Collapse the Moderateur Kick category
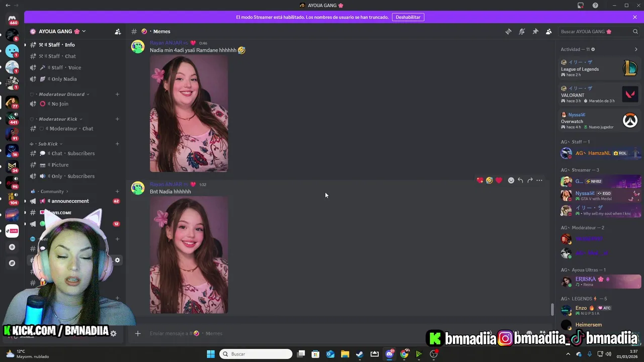 (57, 119)
